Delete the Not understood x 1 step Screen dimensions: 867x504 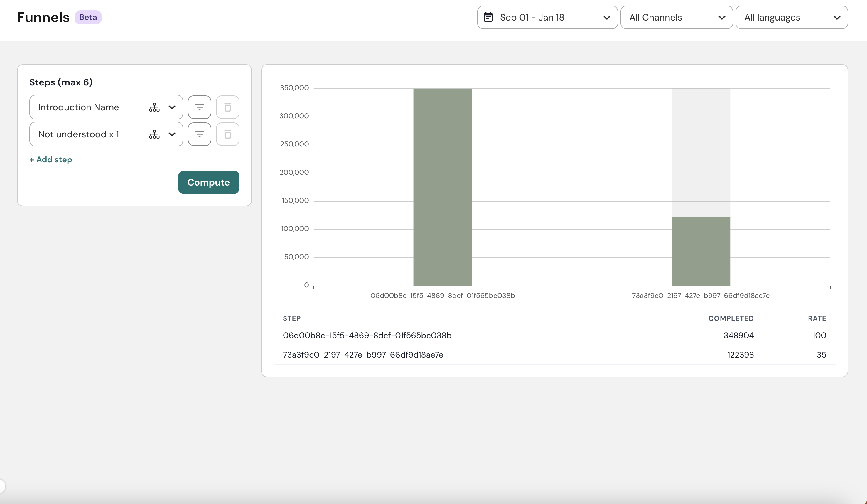coord(227,134)
